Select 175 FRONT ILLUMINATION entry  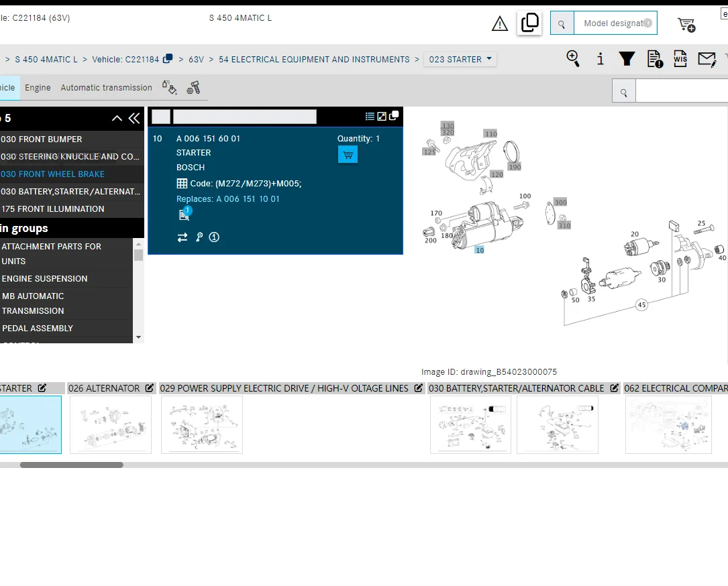[71, 209]
